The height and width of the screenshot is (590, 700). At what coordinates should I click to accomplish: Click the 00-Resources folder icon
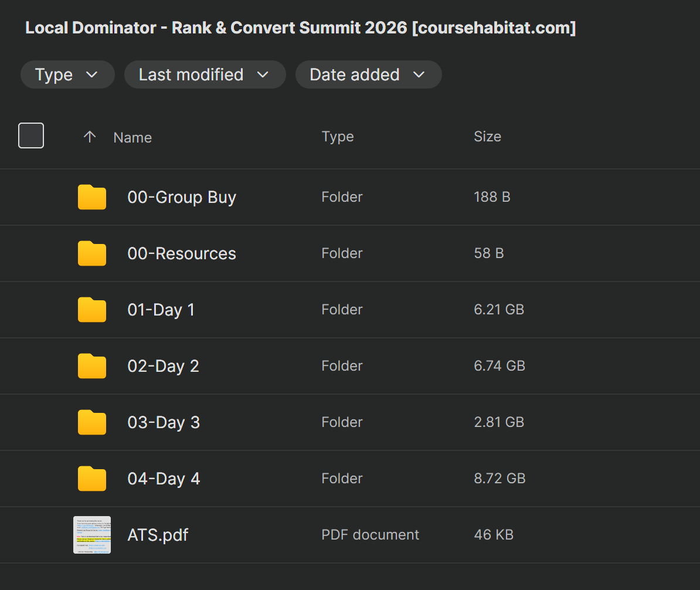(92, 253)
